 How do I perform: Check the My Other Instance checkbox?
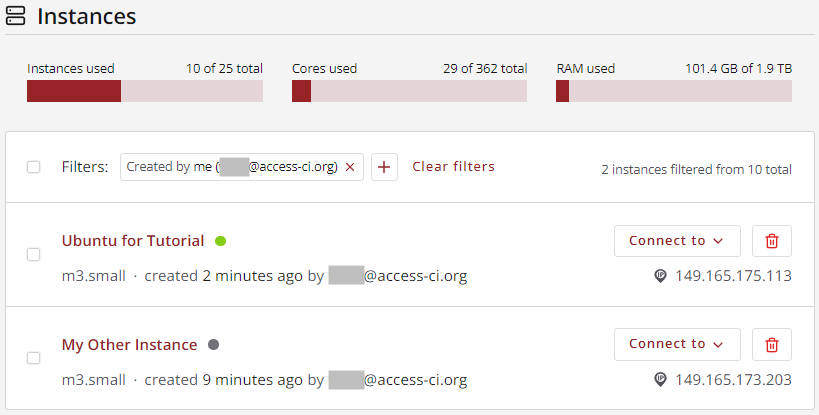[33, 358]
